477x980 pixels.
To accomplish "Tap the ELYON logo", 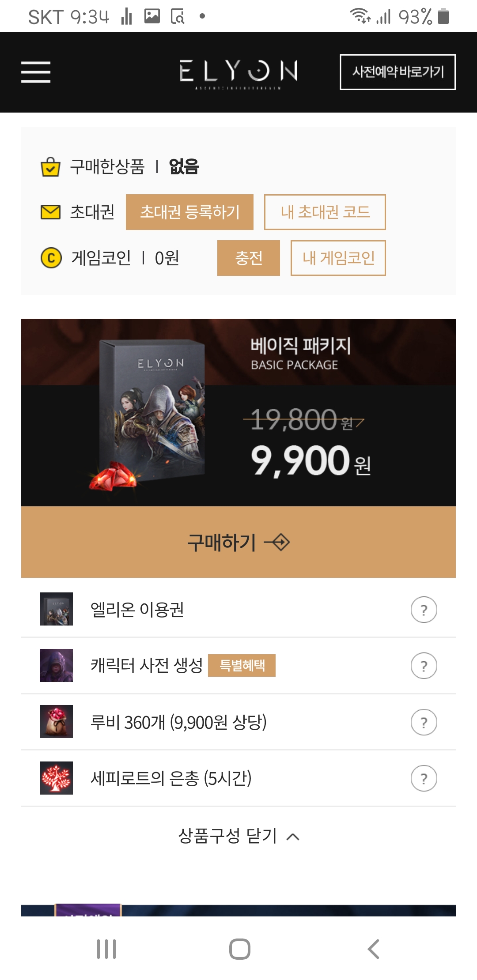I will tap(238, 73).
